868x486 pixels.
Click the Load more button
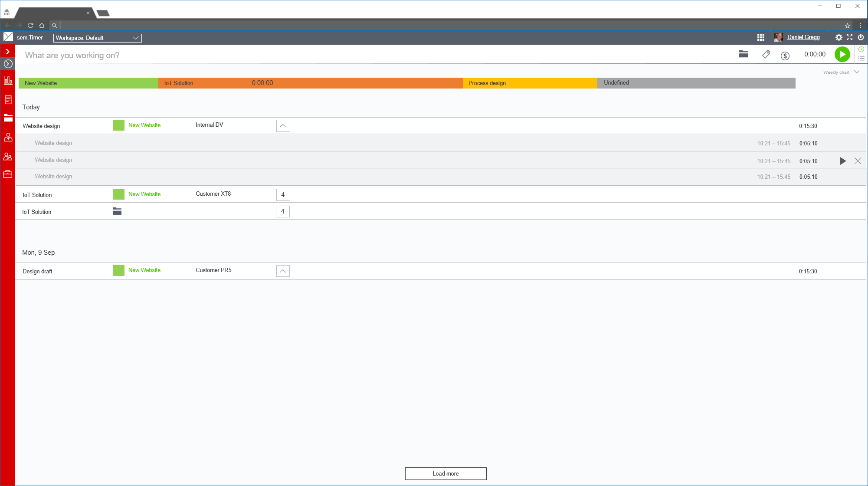pos(445,473)
